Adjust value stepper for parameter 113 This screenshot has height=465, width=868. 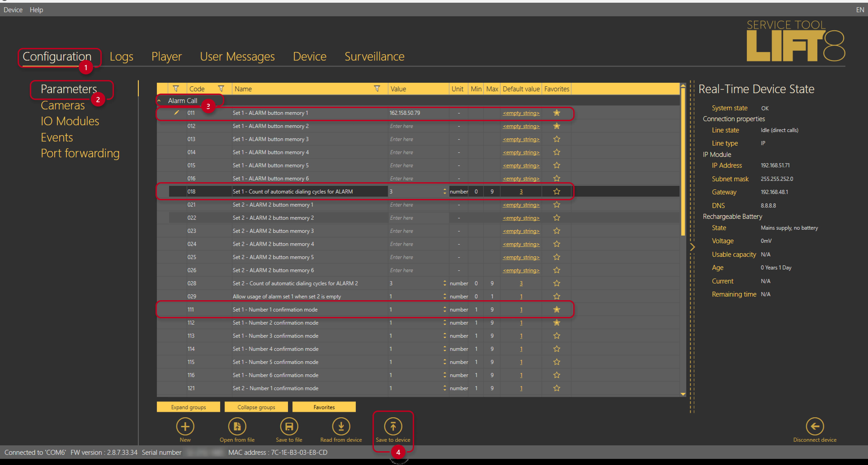pos(445,336)
